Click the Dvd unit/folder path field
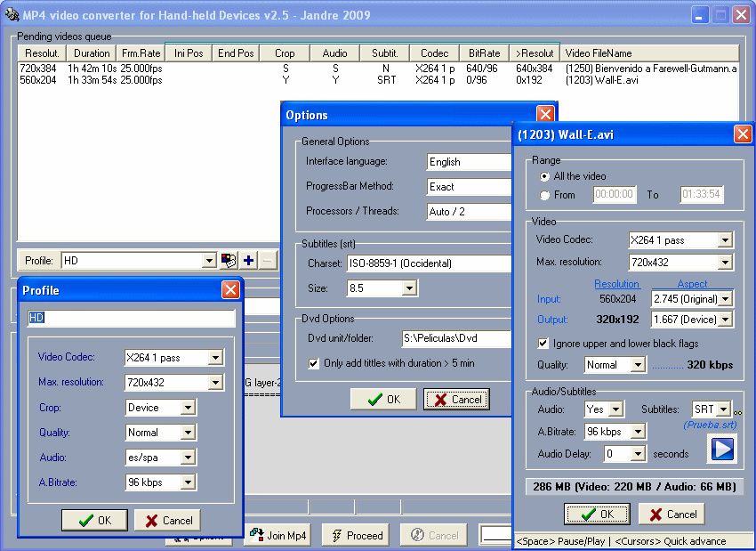 click(456, 338)
